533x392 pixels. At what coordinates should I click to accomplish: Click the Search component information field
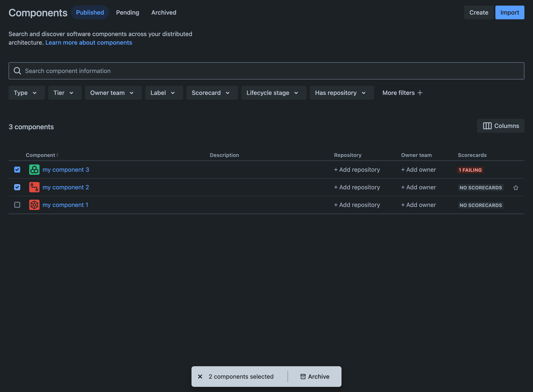click(x=266, y=71)
